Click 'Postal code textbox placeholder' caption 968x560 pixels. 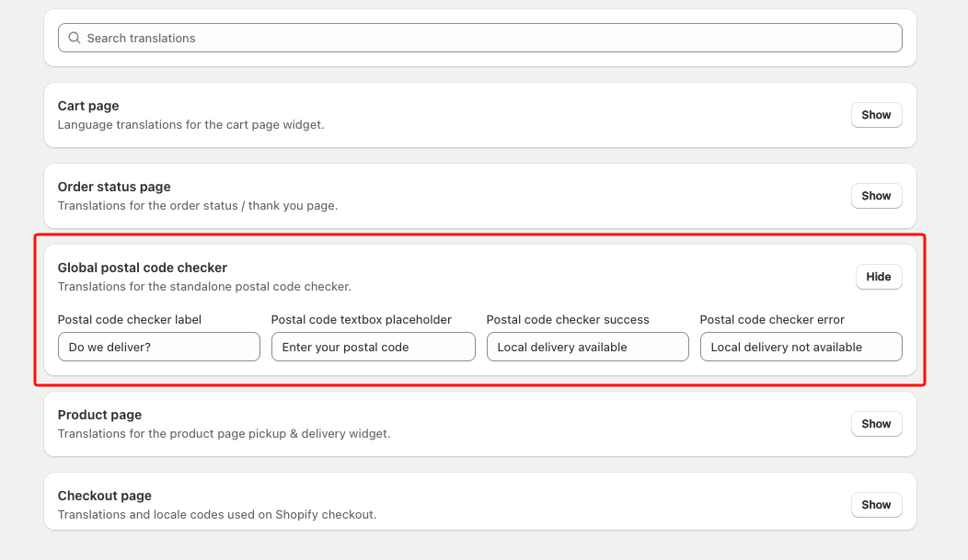pyautogui.click(x=361, y=319)
